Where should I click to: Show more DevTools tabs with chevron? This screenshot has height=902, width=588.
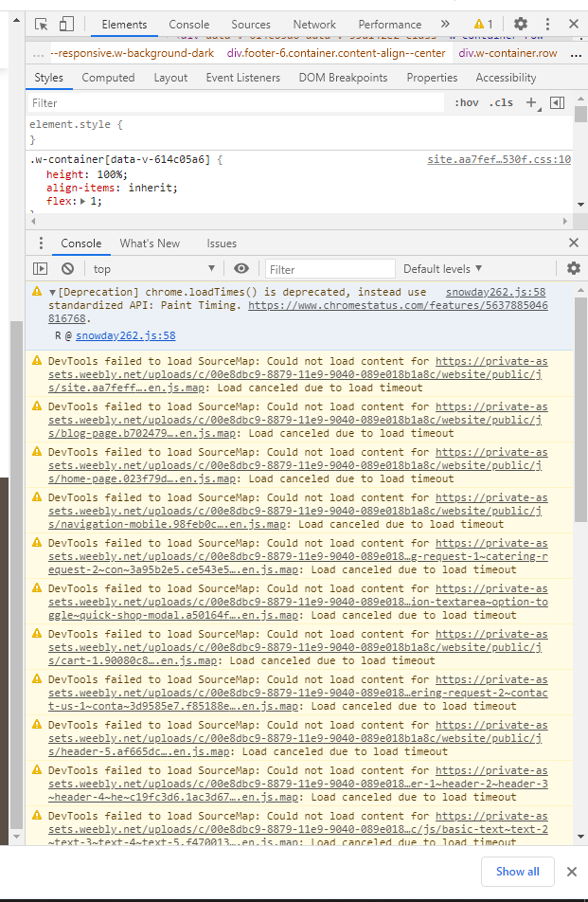click(x=445, y=24)
